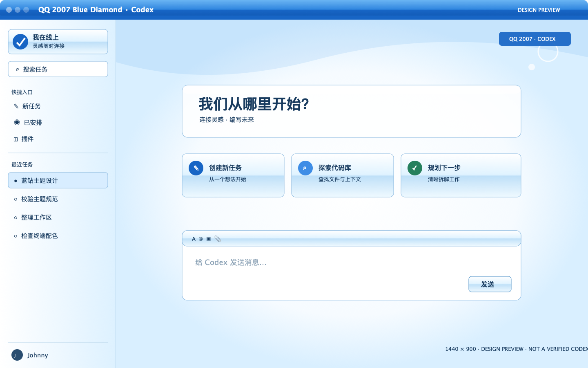Click the 最近任务 section label
Image resolution: width=588 pixels, height=368 pixels.
22,165
